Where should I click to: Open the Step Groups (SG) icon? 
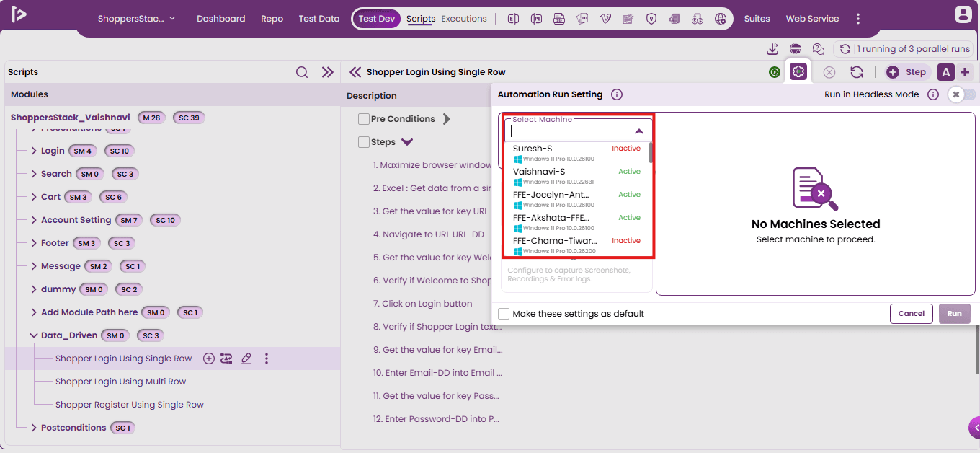click(x=559, y=19)
